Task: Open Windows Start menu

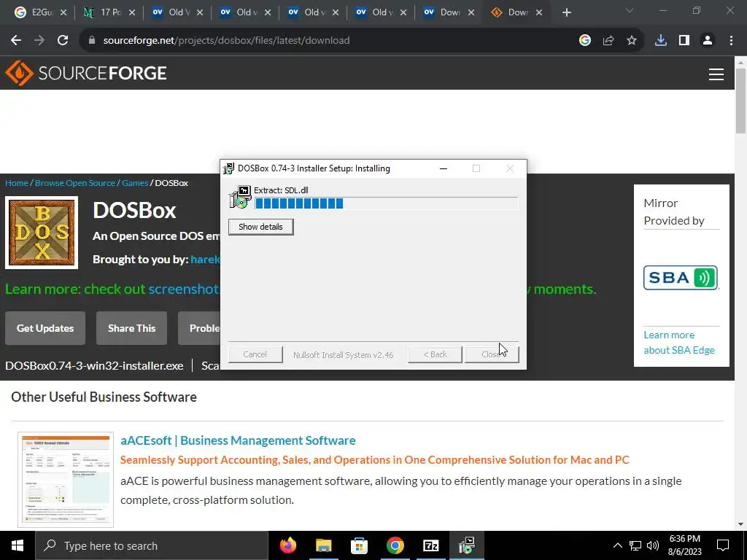Action: point(18,545)
